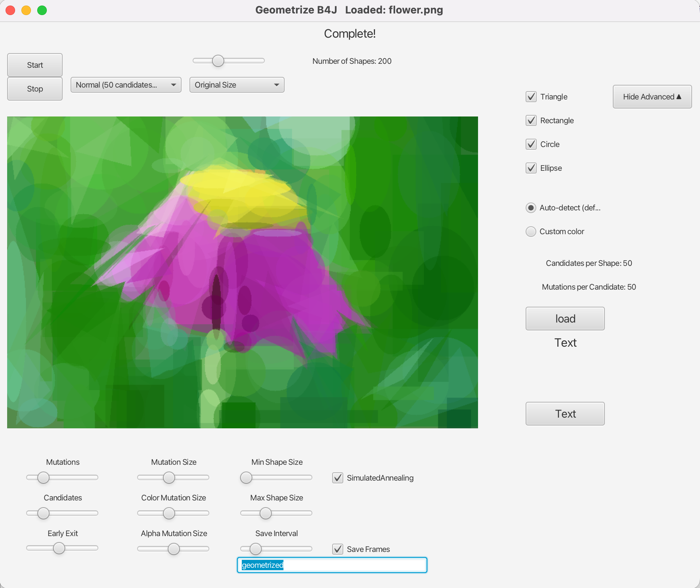Viewport: 700px width, 588px height.
Task: Toggle the Ellipse shape checkbox
Action: click(531, 168)
